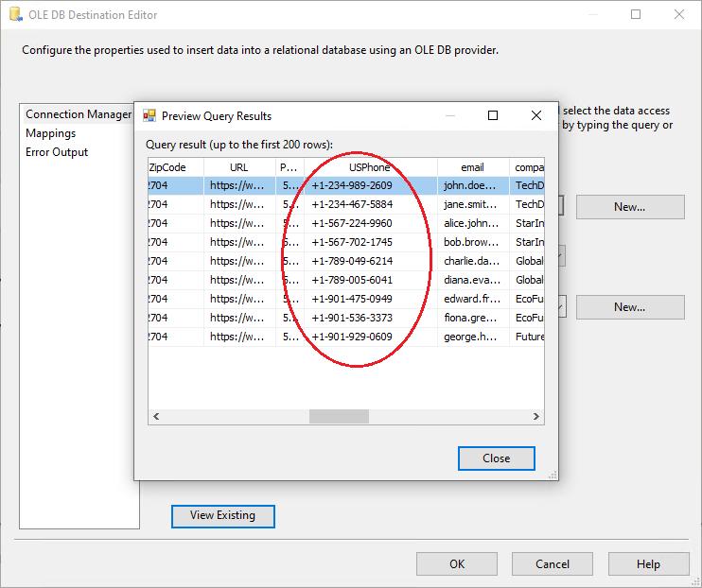Image resolution: width=702 pixels, height=588 pixels.
Task: Switch to the Error Output page
Action: tap(57, 152)
